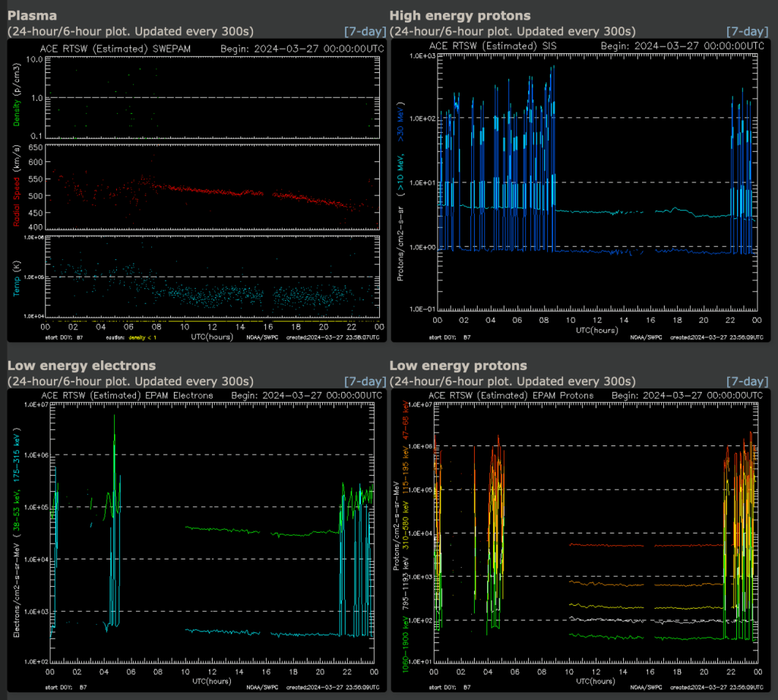Select the cyan Temp scatter panel
The image size is (778, 700).
click(x=213, y=277)
